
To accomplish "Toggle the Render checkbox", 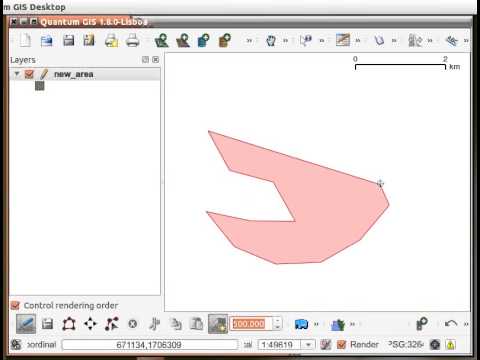I will (x=341, y=344).
